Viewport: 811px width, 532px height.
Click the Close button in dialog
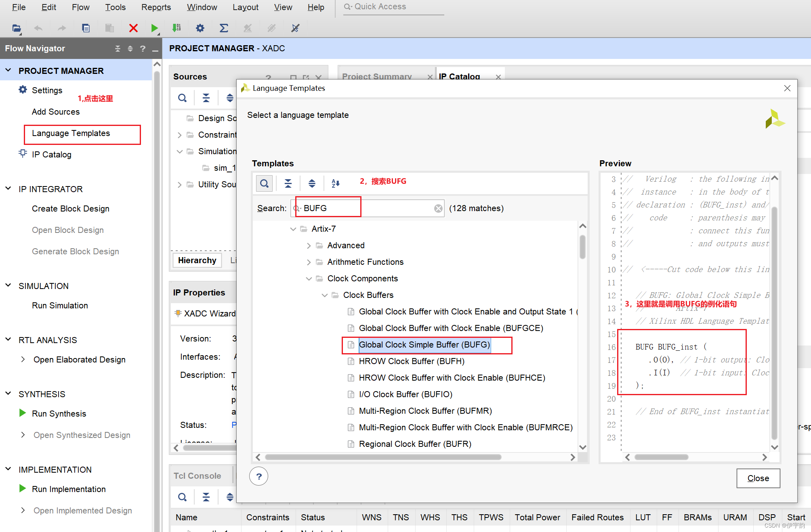tap(758, 478)
